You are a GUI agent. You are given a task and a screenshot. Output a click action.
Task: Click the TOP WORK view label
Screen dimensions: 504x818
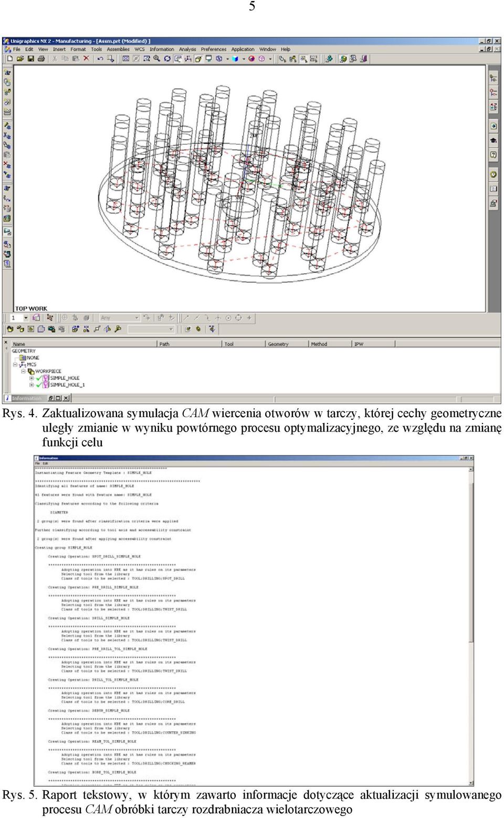coord(31,308)
